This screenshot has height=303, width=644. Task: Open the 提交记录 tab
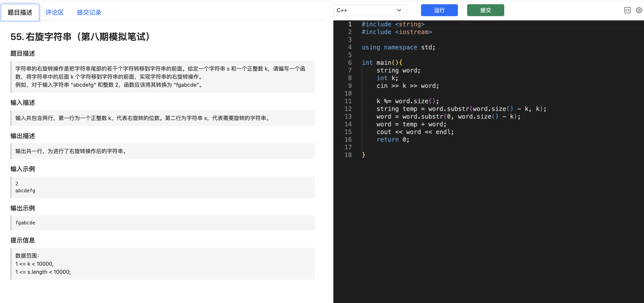pyautogui.click(x=89, y=12)
